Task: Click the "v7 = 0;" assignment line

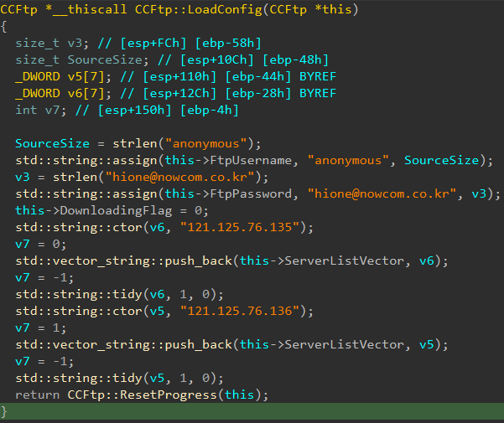Action: click(x=37, y=244)
